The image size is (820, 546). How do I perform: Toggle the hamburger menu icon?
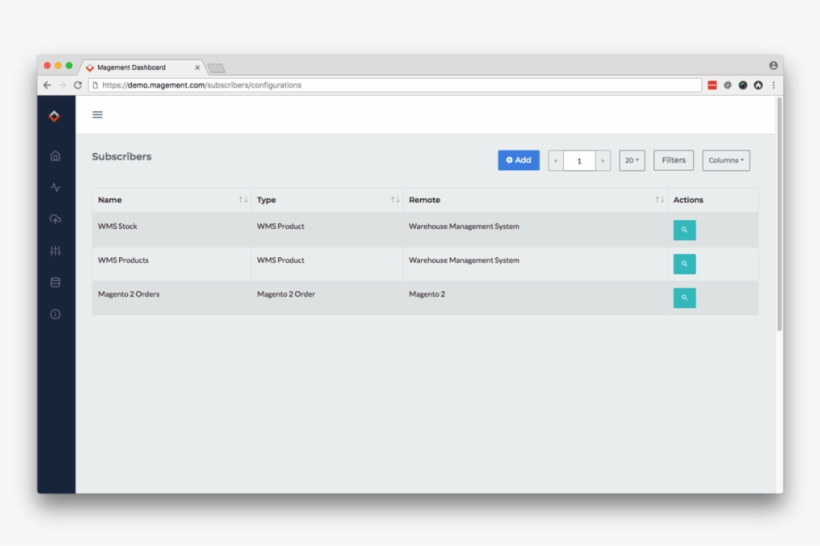point(97,115)
